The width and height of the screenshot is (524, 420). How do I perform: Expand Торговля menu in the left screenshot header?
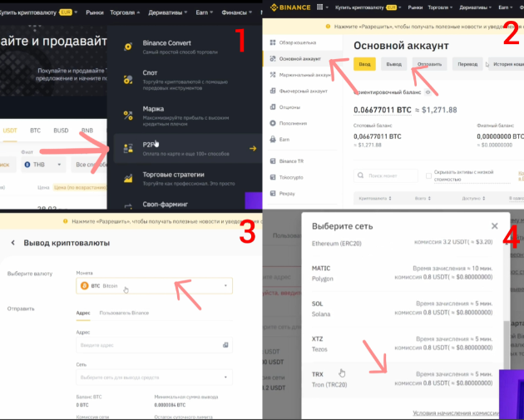point(125,12)
